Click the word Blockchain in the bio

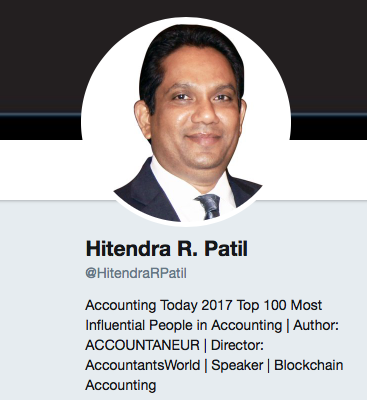[x=308, y=365]
